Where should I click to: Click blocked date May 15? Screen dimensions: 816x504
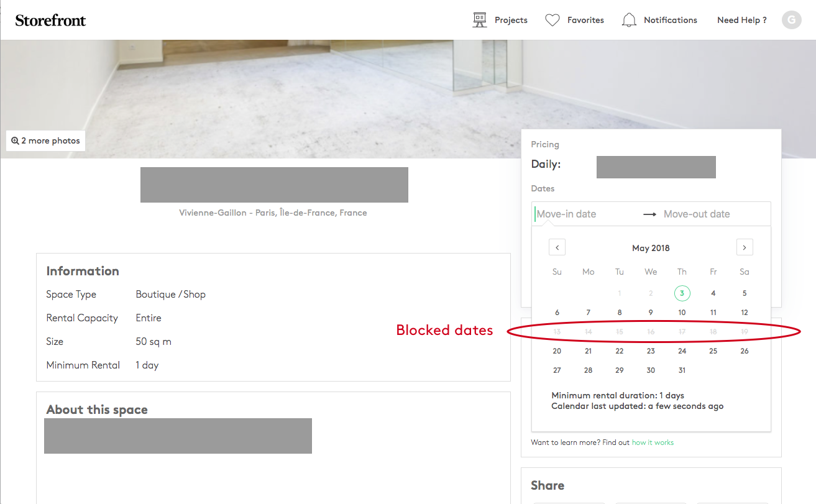click(x=619, y=332)
